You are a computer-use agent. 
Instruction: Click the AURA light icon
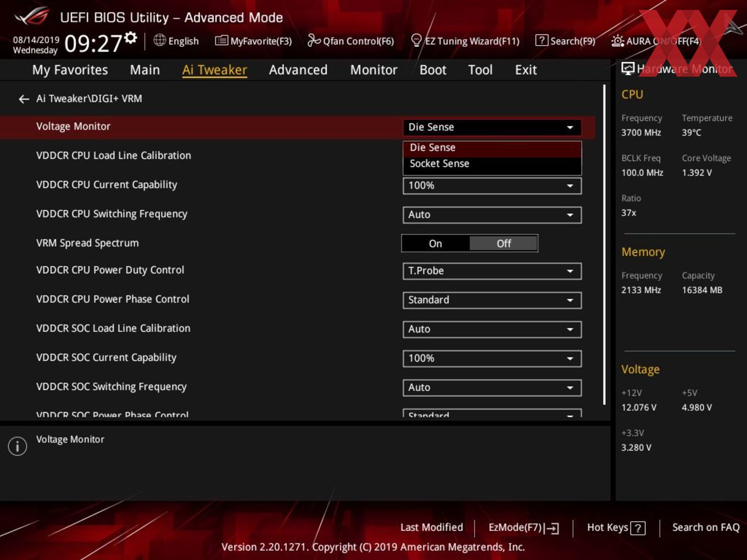[x=617, y=41]
